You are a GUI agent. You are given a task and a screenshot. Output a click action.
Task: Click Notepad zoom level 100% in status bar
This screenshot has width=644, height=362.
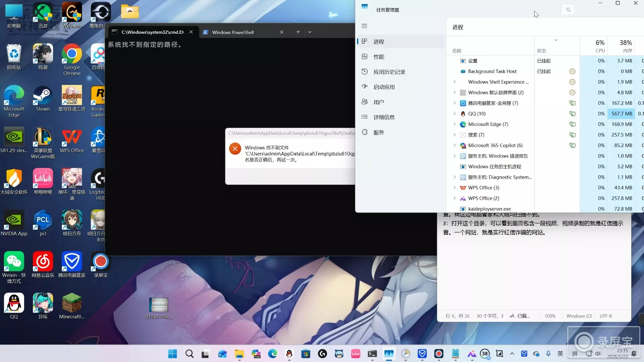coord(550,316)
